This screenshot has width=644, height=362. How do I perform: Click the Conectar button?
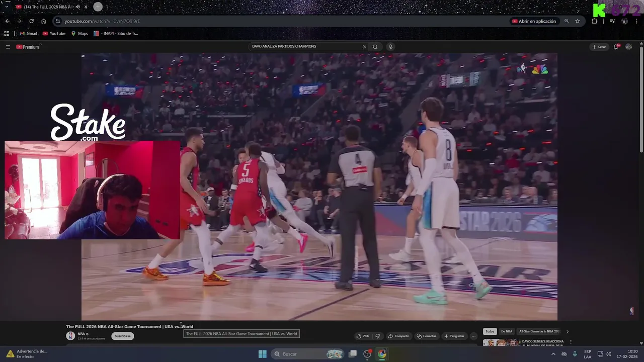[426, 336]
